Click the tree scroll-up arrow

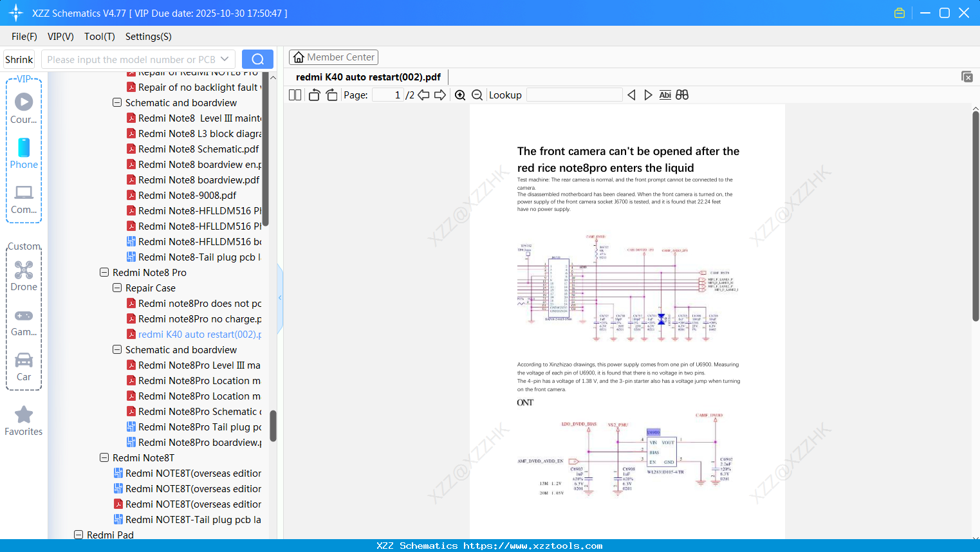point(273,77)
